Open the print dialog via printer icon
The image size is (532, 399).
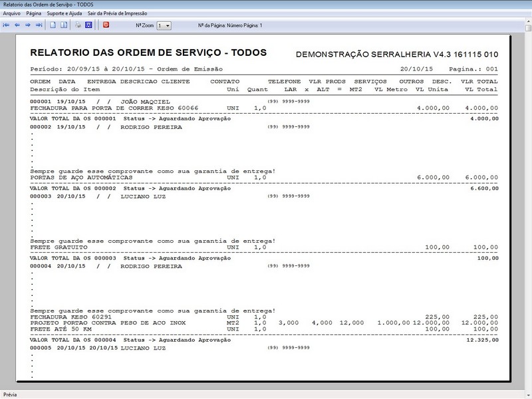click(x=78, y=23)
